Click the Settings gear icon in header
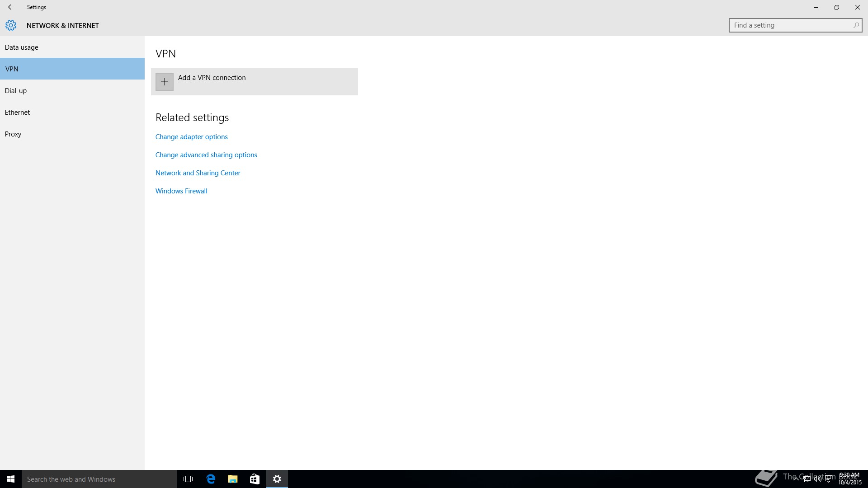This screenshot has height=488, width=868. point(11,25)
